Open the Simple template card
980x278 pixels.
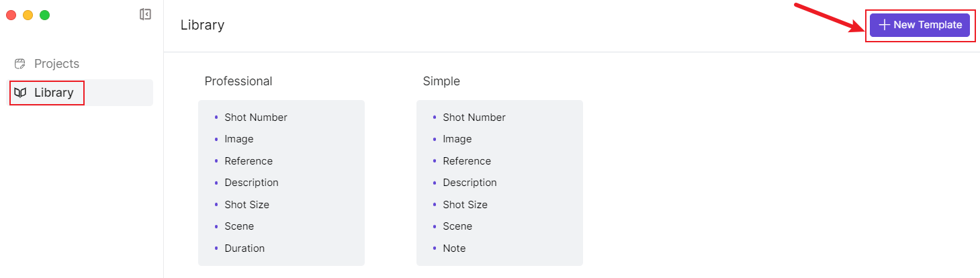[499, 183]
